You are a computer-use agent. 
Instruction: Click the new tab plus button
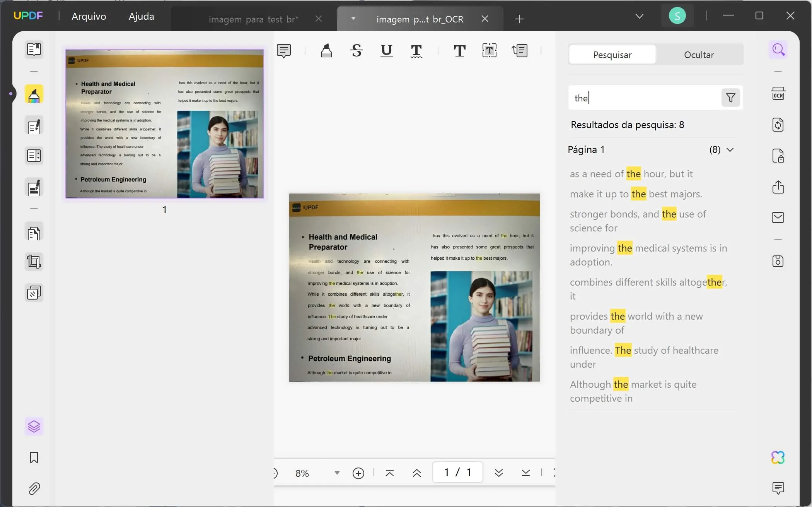click(x=519, y=19)
